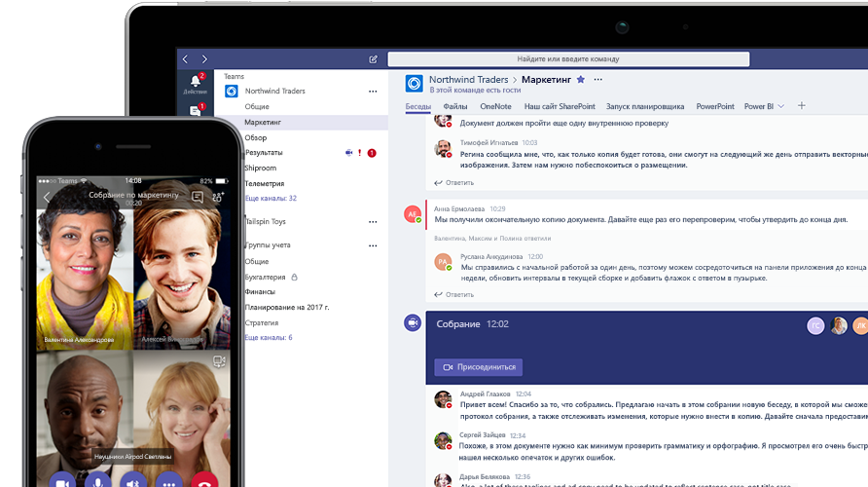
Task: Open Группы учета team options ellipsis
Action: (373, 245)
